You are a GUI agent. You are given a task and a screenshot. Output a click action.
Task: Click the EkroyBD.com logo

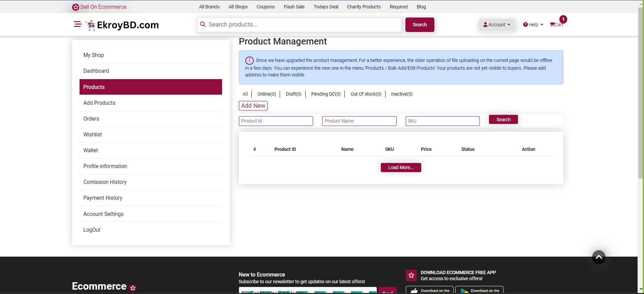[122, 25]
